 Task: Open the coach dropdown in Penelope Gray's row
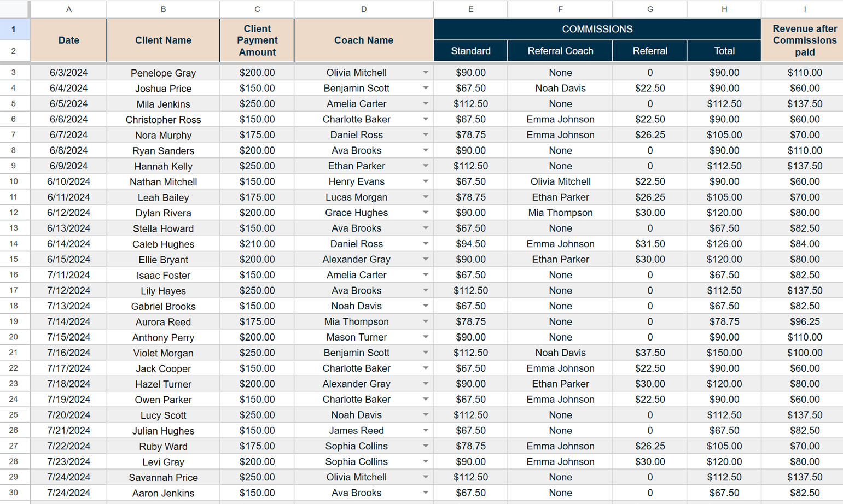425,73
